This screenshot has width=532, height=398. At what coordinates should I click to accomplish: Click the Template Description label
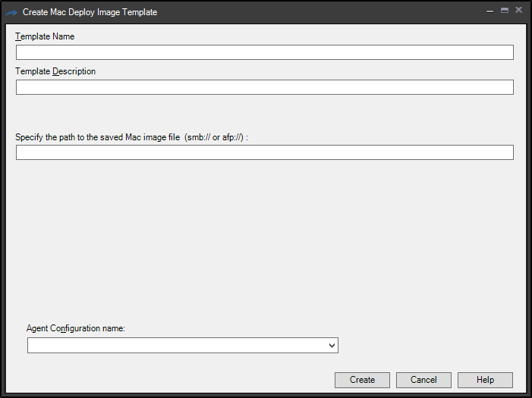click(55, 71)
